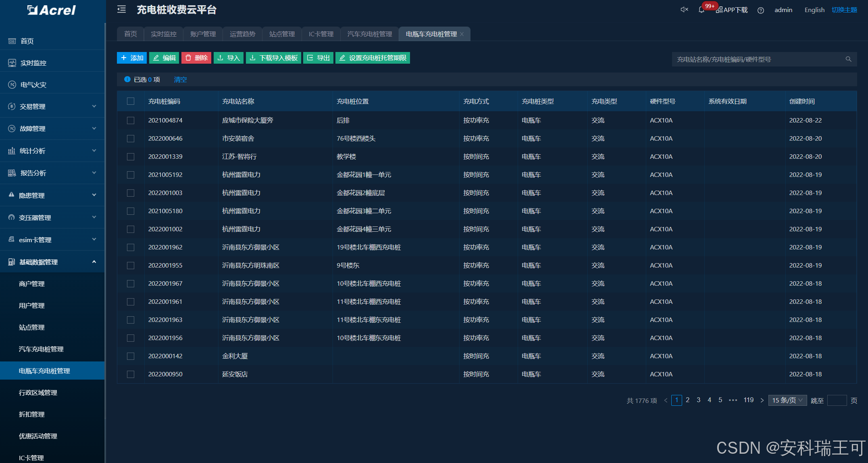Select the checkbox for pile 2022000950

[x=131, y=374]
